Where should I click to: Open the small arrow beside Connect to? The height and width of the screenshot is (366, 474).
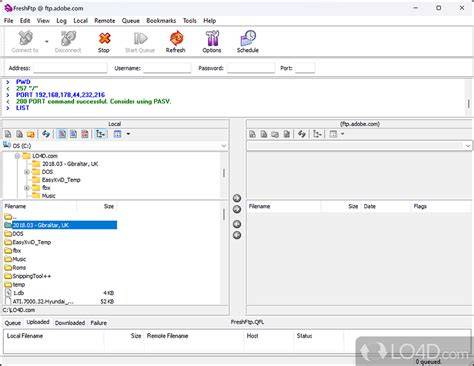47,42
